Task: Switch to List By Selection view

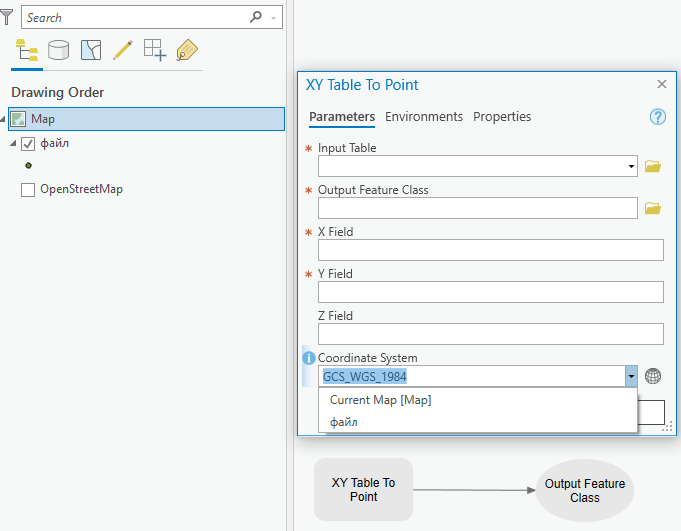Action: click(91, 50)
